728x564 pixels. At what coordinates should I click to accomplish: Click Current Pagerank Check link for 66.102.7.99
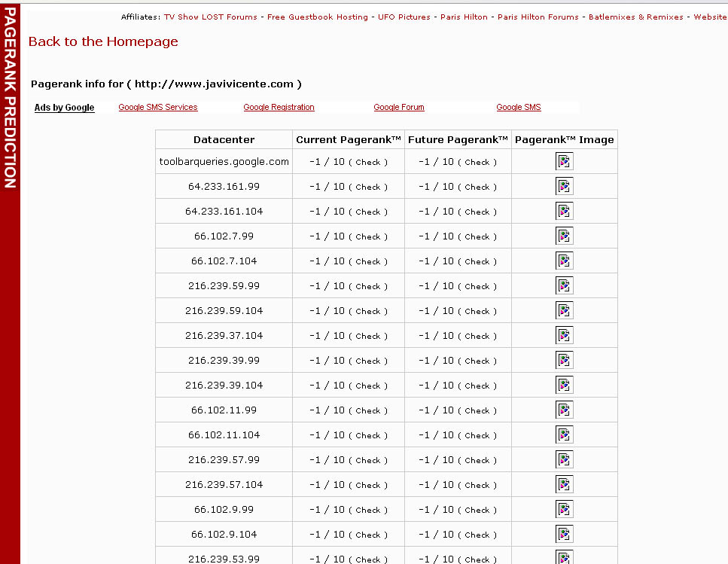[367, 236]
